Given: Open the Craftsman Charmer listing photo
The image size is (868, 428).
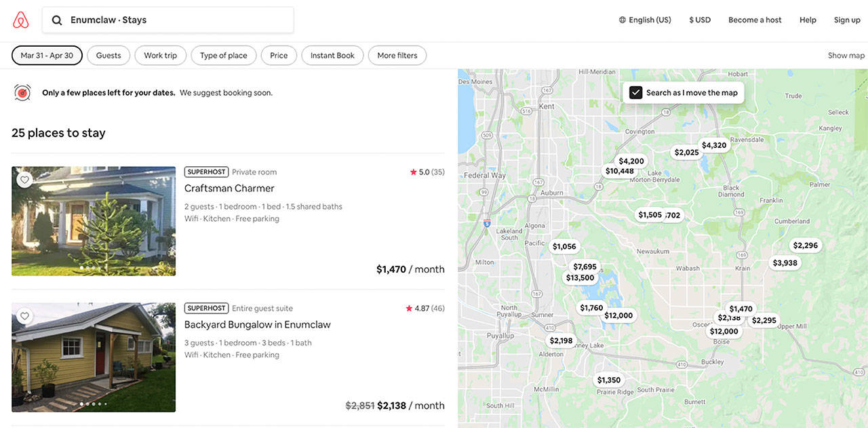Looking at the screenshot, I should 94,221.
